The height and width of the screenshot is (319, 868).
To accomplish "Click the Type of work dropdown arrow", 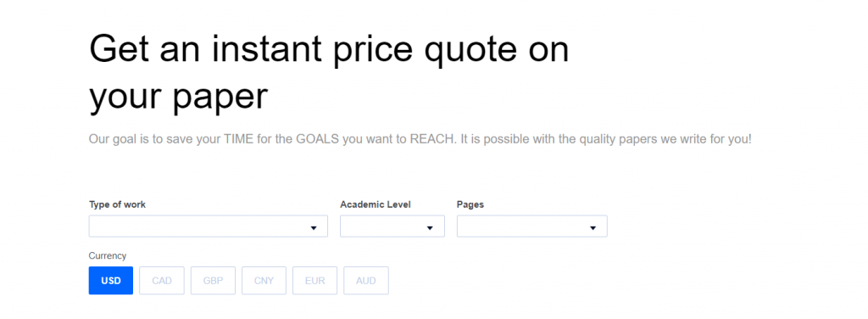I will pos(314,227).
